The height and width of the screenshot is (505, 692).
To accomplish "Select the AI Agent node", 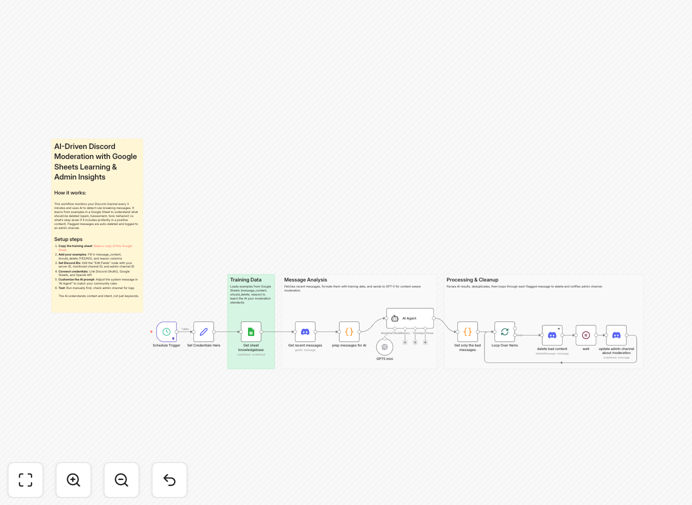I will 410,318.
